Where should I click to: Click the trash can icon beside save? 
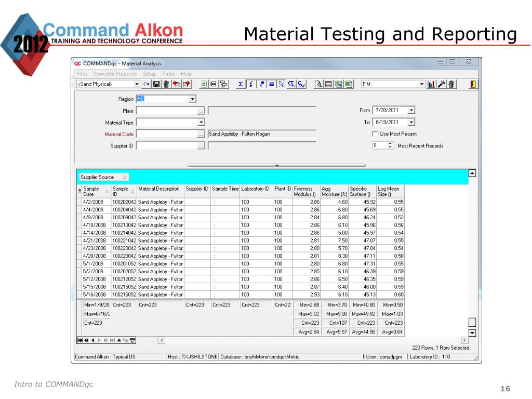(x=166, y=84)
